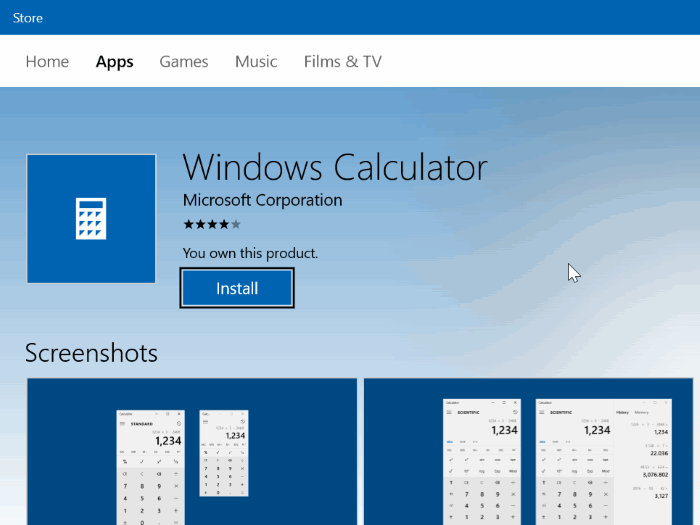The height and width of the screenshot is (525, 700).
Task: Go to the Music tab
Action: click(256, 62)
